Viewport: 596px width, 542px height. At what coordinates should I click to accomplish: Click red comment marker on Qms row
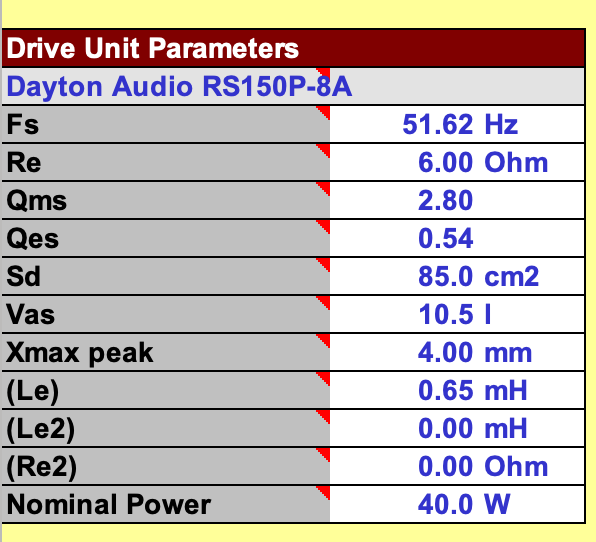pos(325,187)
